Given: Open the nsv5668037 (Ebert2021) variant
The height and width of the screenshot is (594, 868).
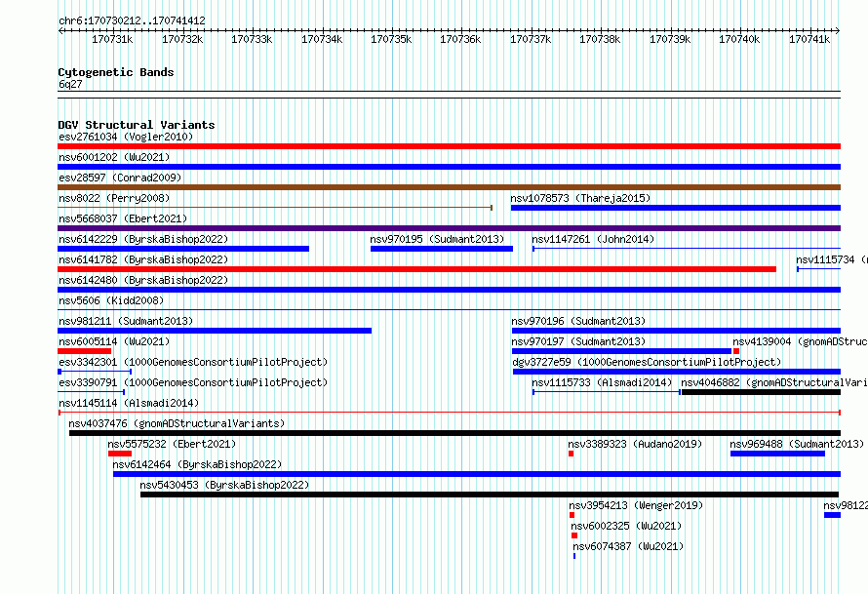Looking at the screenshot, I should tap(123, 218).
